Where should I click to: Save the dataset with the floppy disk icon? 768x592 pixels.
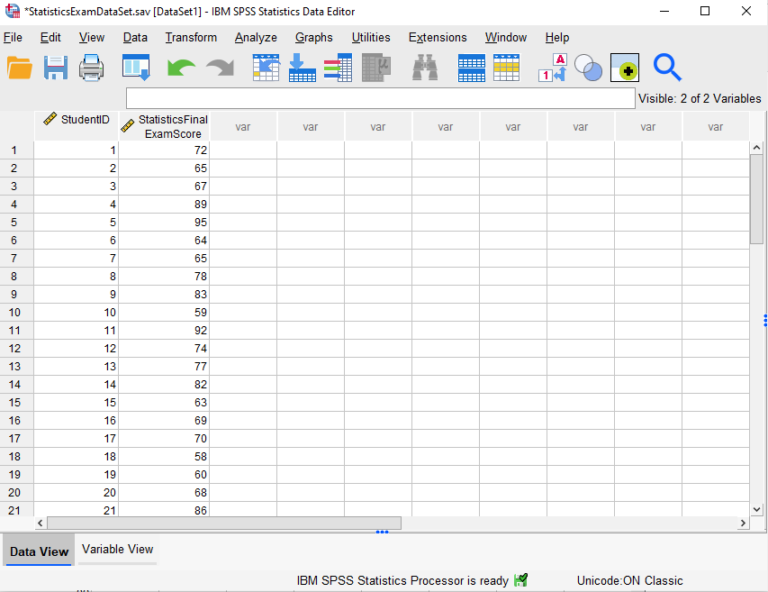point(55,68)
